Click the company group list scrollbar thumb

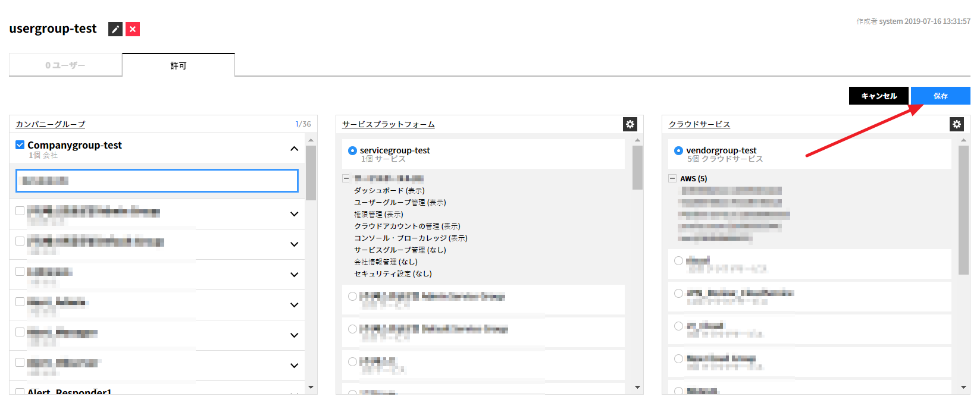point(311,172)
